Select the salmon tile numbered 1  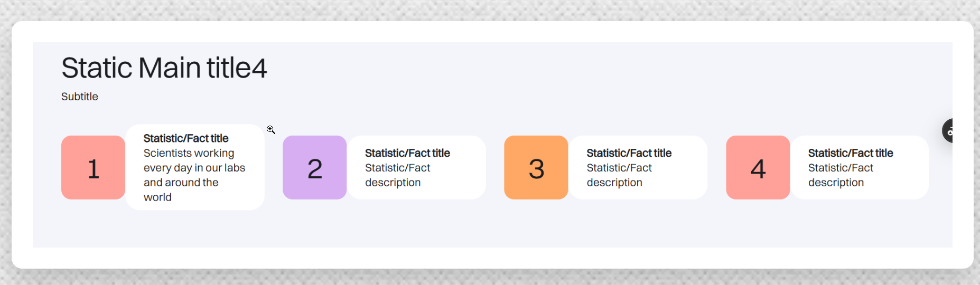point(93,168)
